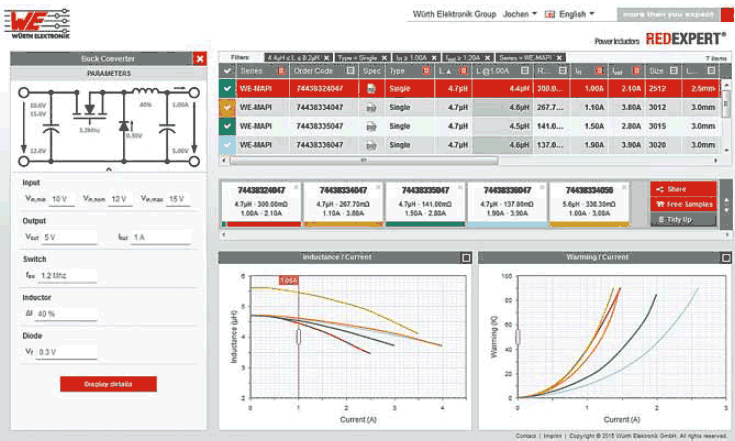Edit the diode VF 0.3 V field

67,352
